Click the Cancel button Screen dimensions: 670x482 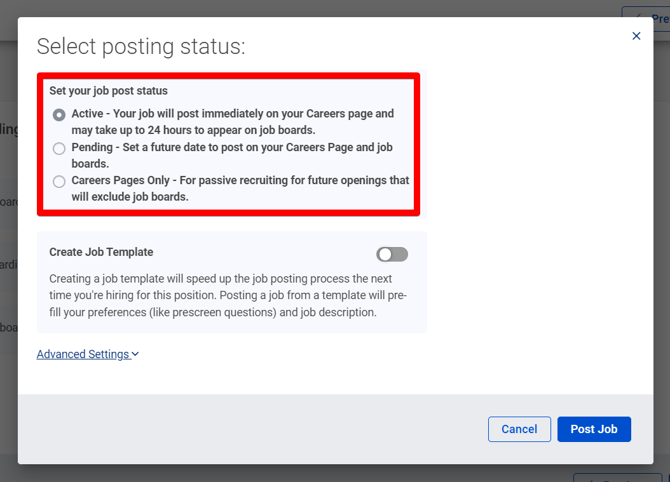pos(519,429)
